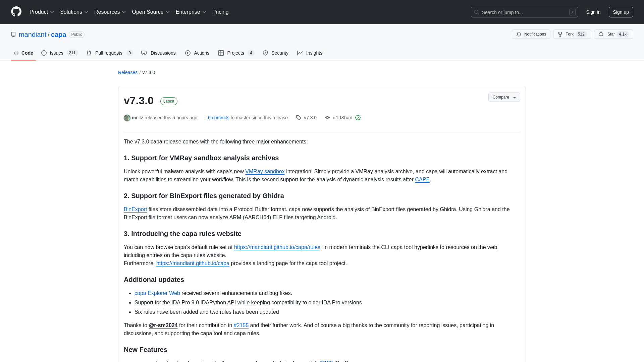Go to GitHub homepage via Octocat logo
The width and height of the screenshot is (644, 362).
[16, 12]
